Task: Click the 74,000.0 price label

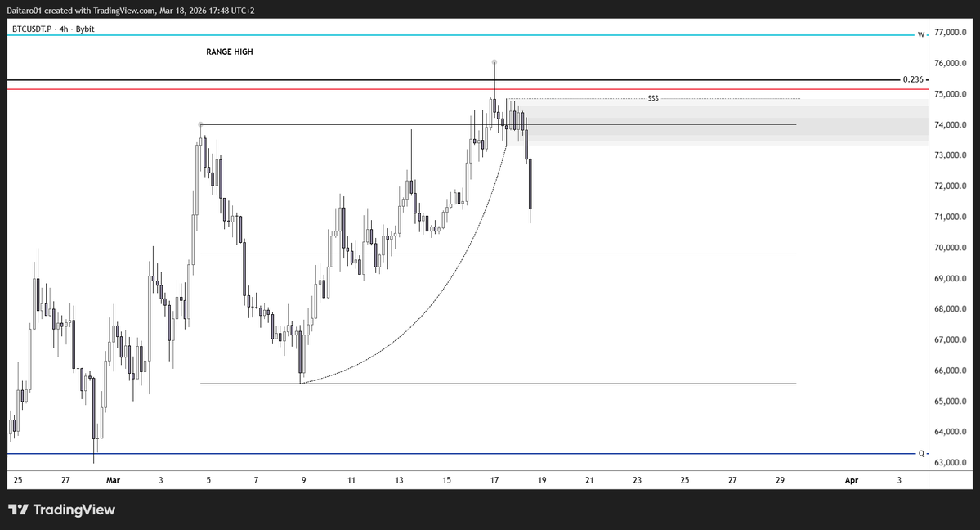Action: [950, 124]
